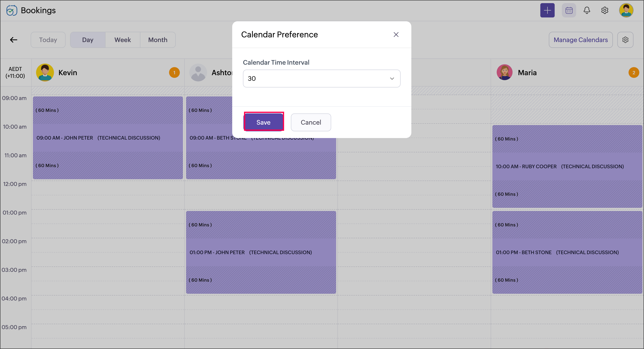Click the back arrow icon
This screenshot has width=644, height=349.
[13, 40]
